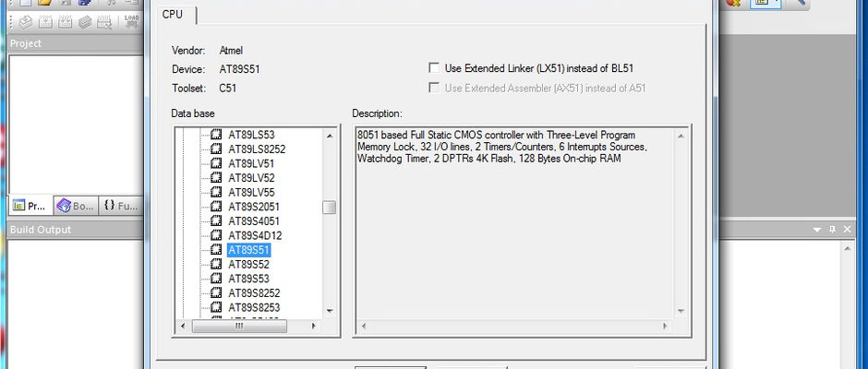868x369 pixels.
Task: Click the Description box scroll-right arrow
Action: click(666, 327)
